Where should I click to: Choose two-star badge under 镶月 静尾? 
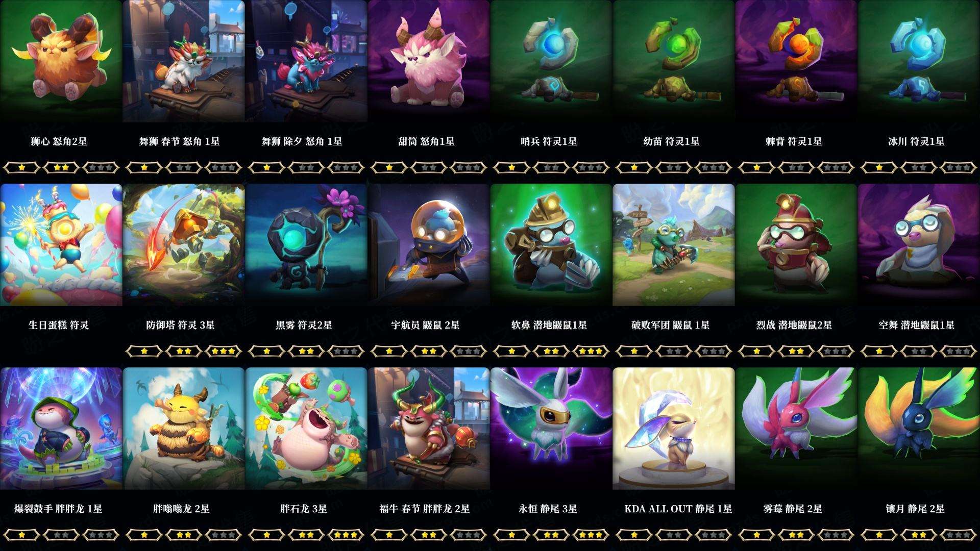point(919,535)
